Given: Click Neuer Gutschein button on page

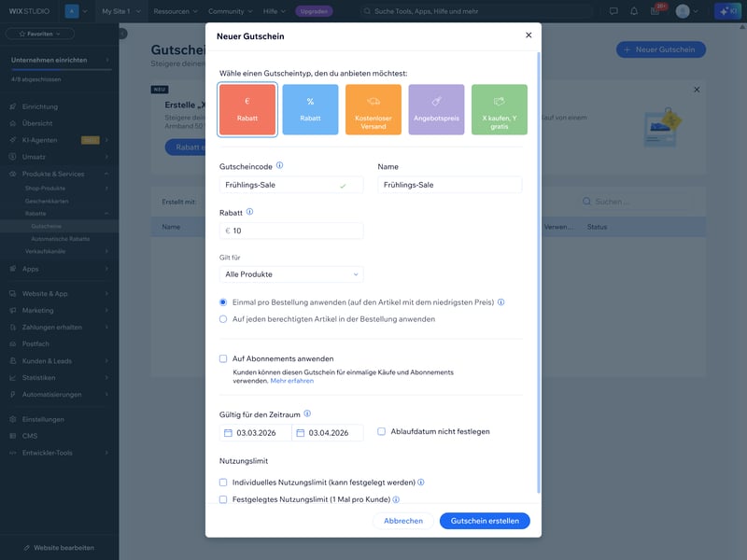Looking at the screenshot, I should [661, 49].
